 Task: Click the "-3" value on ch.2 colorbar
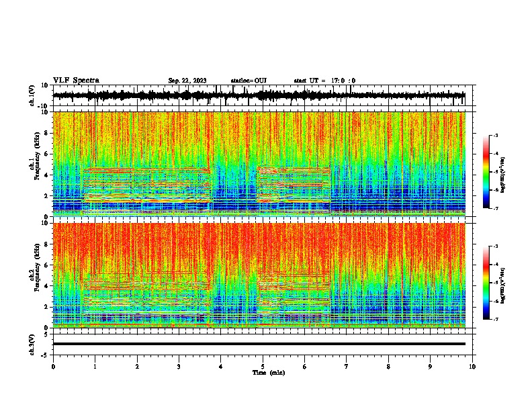[496, 246]
